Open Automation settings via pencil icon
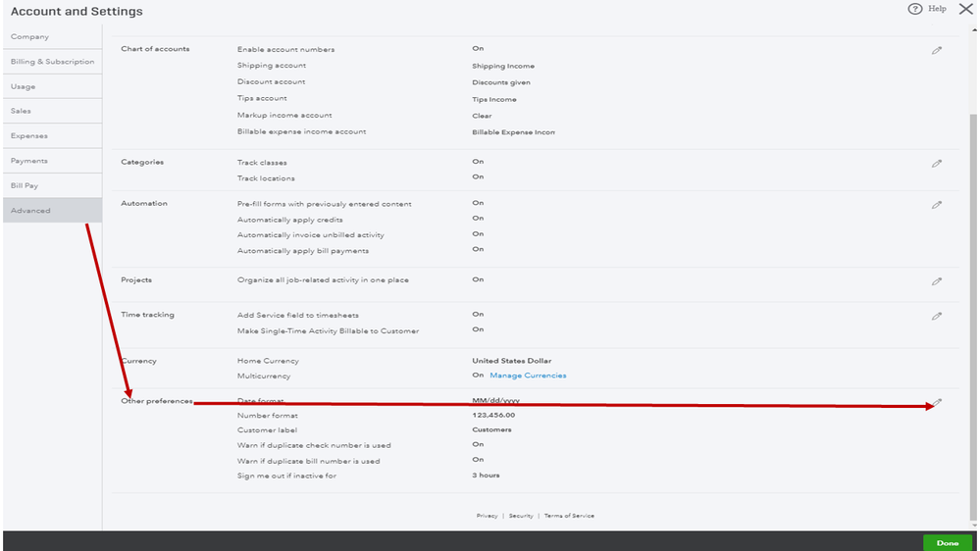980x551 pixels. 937,205
